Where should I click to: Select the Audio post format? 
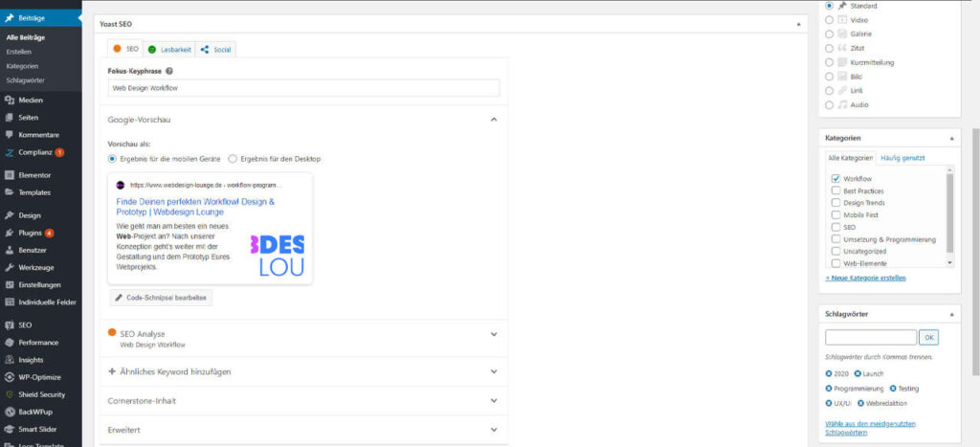click(x=830, y=105)
